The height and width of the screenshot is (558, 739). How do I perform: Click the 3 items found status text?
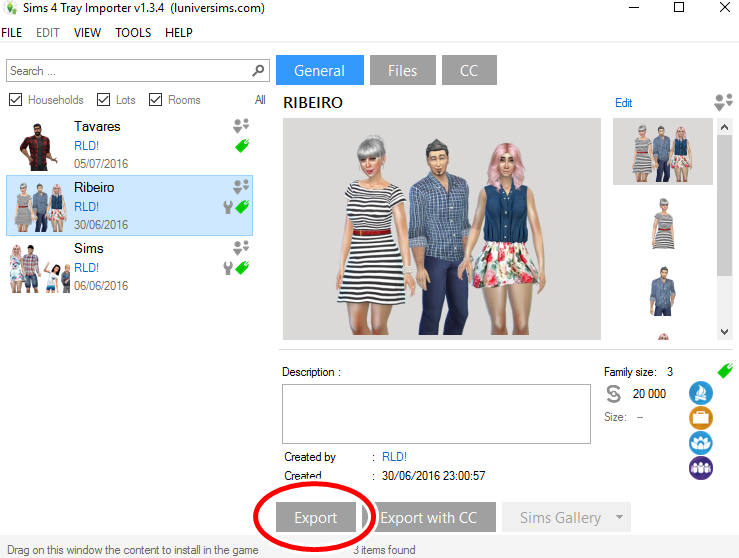point(384,550)
